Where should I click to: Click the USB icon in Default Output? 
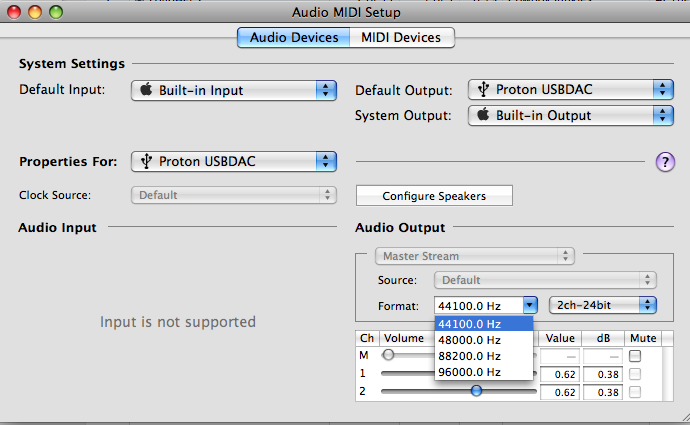coord(483,90)
